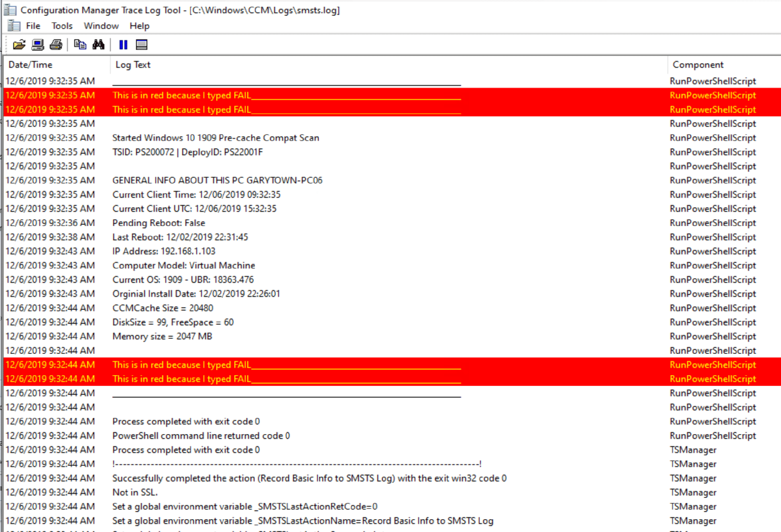This screenshot has height=532, width=781.
Task: Toggle the blue Pause logging button
Action: point(123,45)
